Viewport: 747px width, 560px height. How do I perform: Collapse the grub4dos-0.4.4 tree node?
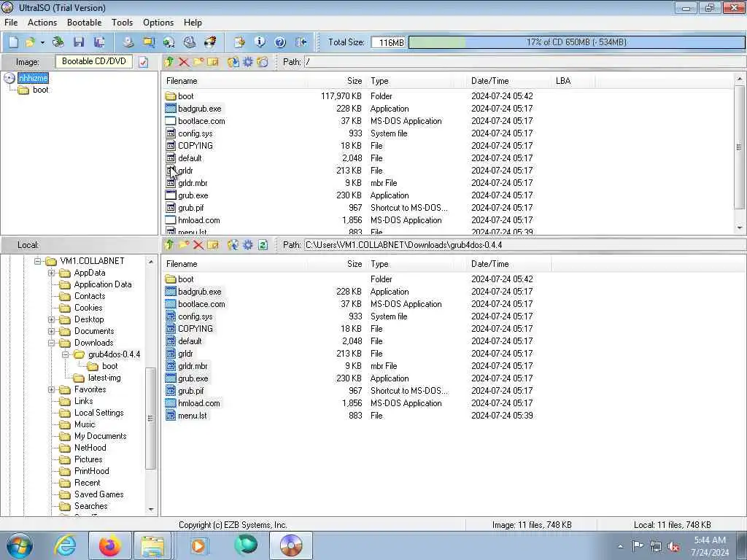(x=66, y=354)
